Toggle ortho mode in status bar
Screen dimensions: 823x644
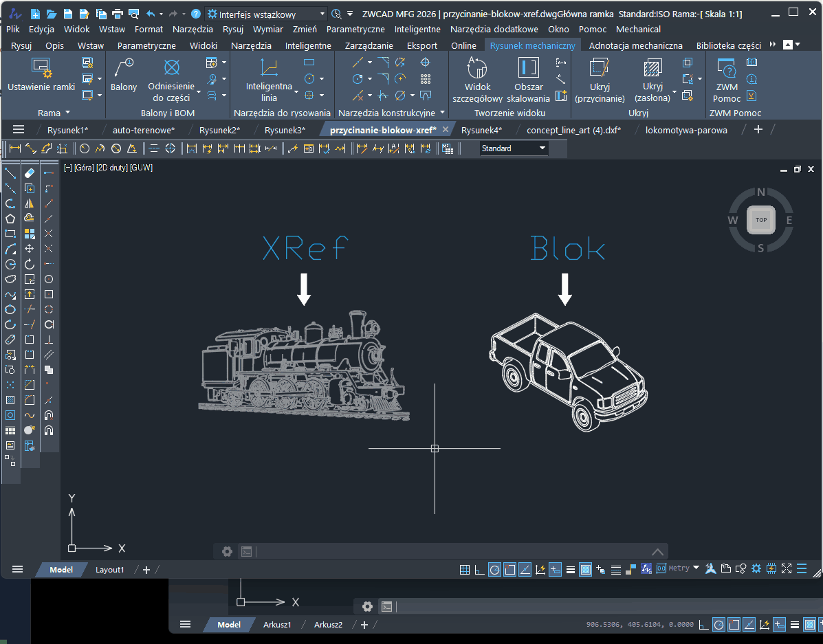click(x=479, y=569)
